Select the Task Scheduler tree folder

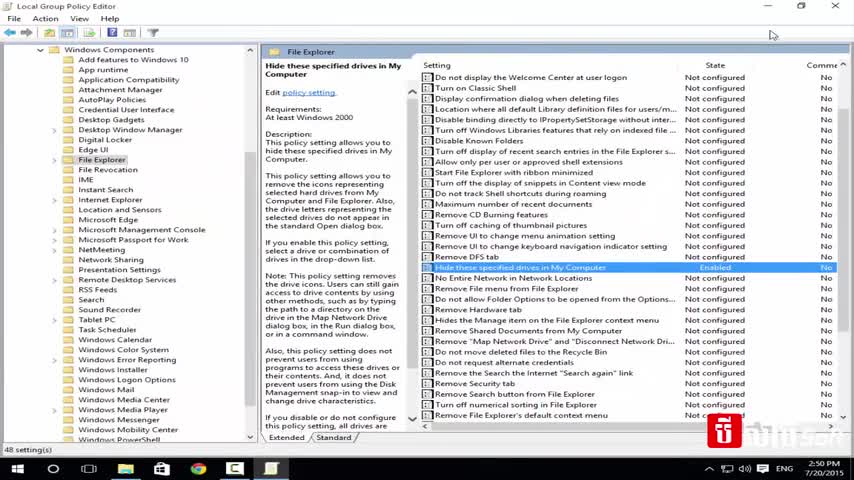tap(107, 330)
